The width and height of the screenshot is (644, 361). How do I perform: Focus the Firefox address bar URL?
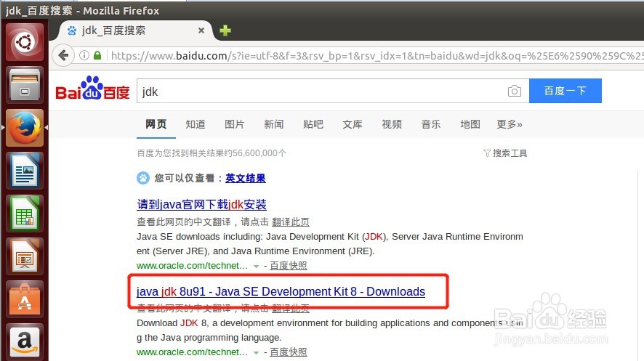click(376, 55)
